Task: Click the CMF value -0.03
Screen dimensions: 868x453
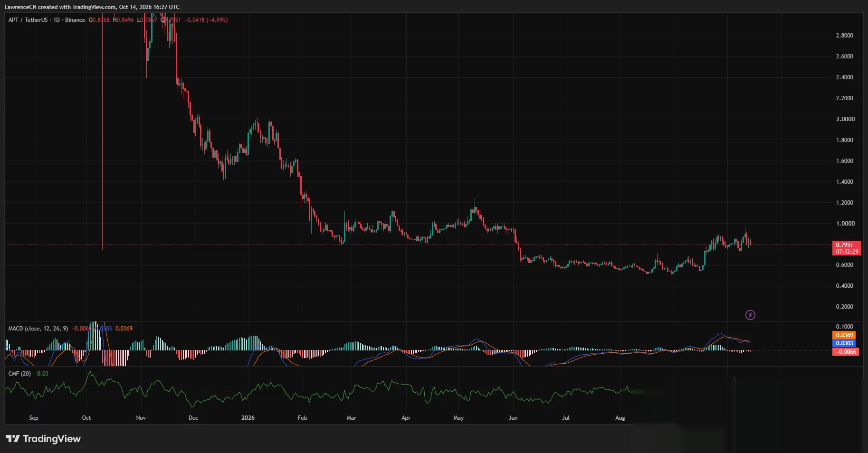Action: pyautogui.click(x=42, y=374)
